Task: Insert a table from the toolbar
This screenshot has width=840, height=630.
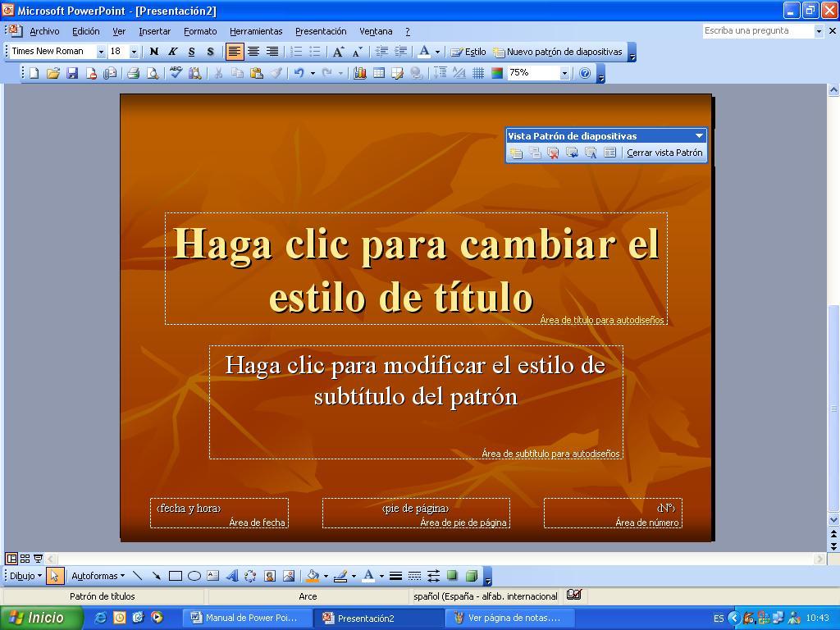Action: [x=379, y=73]
